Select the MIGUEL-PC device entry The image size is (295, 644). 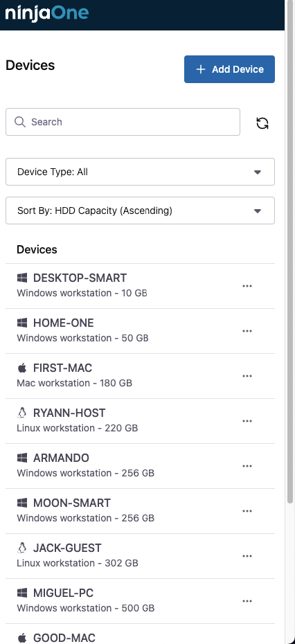pyautogui.click(x=140, y=601)
